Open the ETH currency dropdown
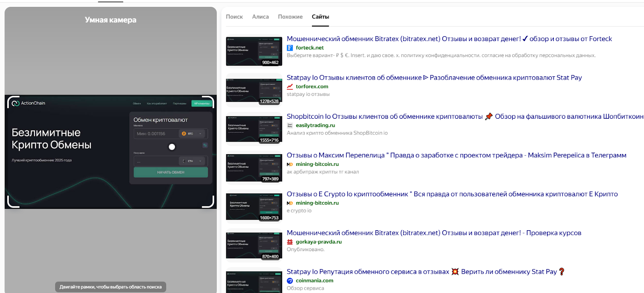Viewport: 644px width, 293px height. pos(192,161)
